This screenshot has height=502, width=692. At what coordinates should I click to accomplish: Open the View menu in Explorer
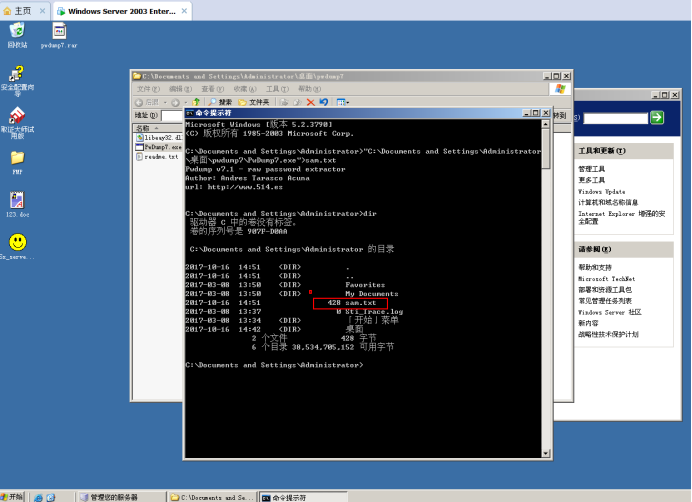coord(213,89)
